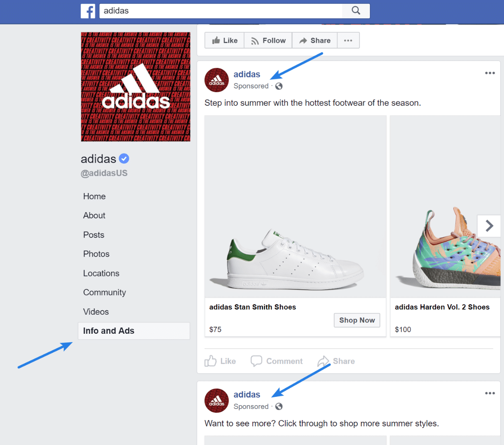Go to the Community section
Image resolution: width=504 pixels, height=445 pixels.
click(105, 292)
